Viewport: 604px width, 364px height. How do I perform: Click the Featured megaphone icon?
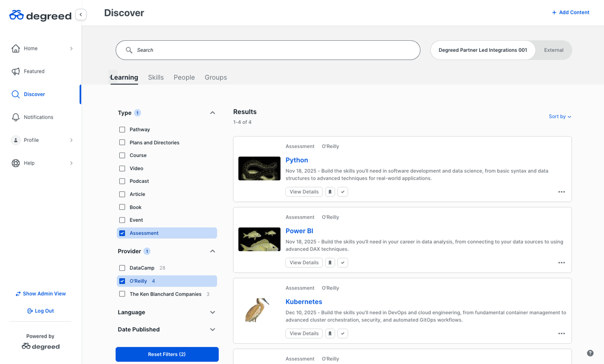[16, 71]
